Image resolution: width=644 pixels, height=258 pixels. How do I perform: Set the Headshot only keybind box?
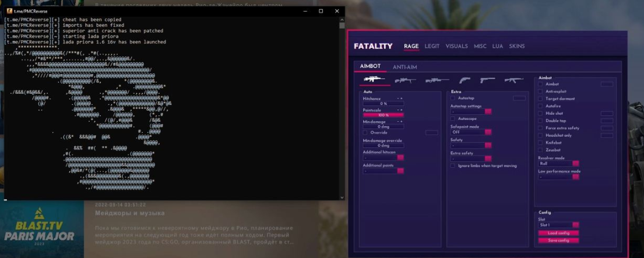click(607, 135)
